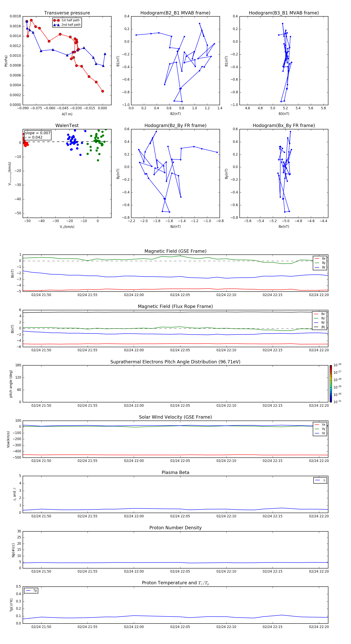The image size is (351, 644).
Task: Click the 'B3(nT)' x-axis label
Action: (284, 114)
